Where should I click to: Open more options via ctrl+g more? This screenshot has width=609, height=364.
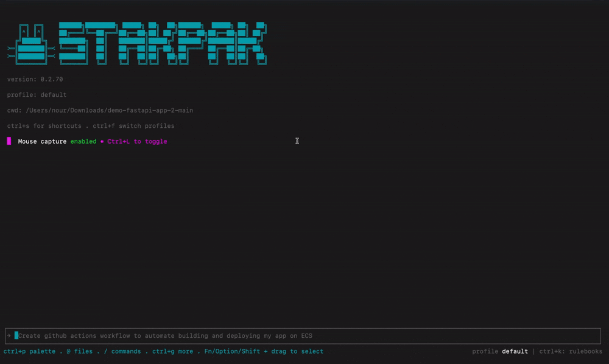pyautogui.click(x=172, y=351)
